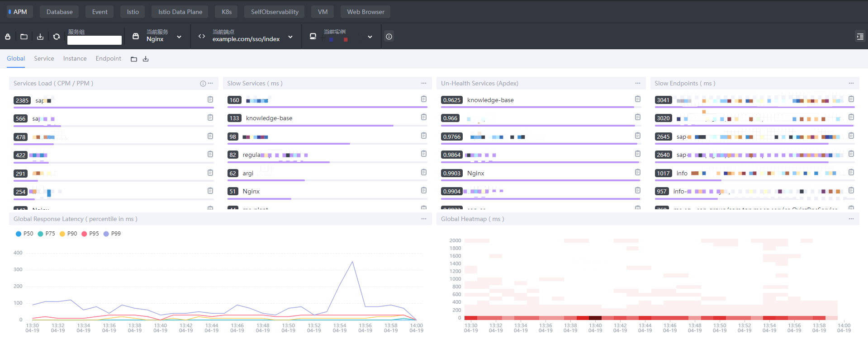The height and width of the screenshot is (339, 868).
Task: Copy the knowledge-base name in Un-Health Services
Action: [x=637, y=99]
